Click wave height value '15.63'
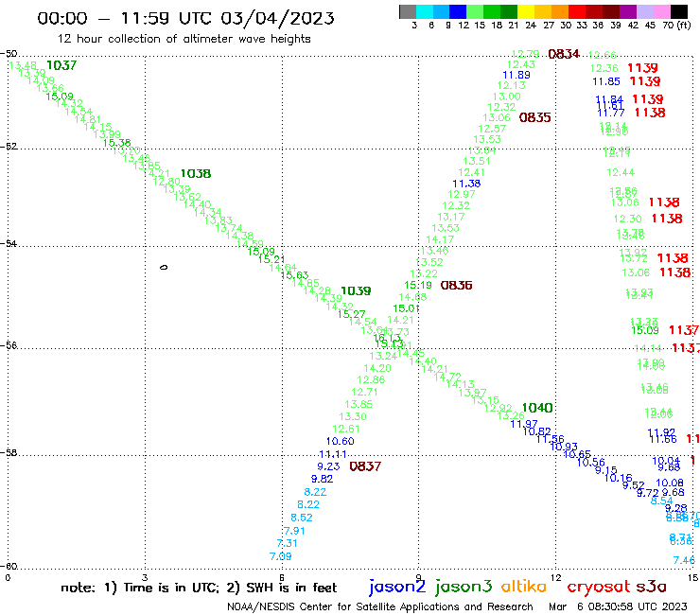The width and height of the screenshot is (700, 615). tap(294, 275)
